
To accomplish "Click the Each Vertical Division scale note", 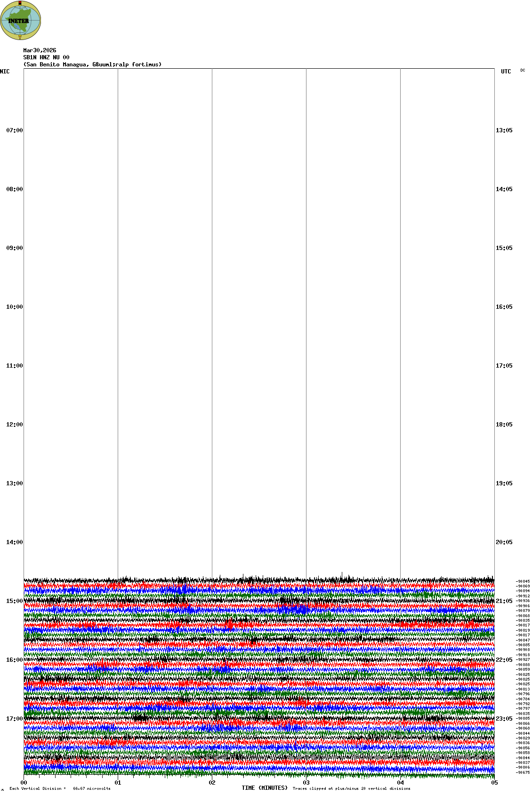I will click(x=60, y=788).
